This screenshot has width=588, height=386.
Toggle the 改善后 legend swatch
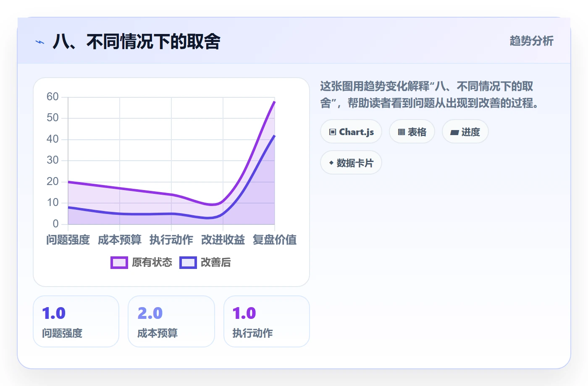click(188, 263)
